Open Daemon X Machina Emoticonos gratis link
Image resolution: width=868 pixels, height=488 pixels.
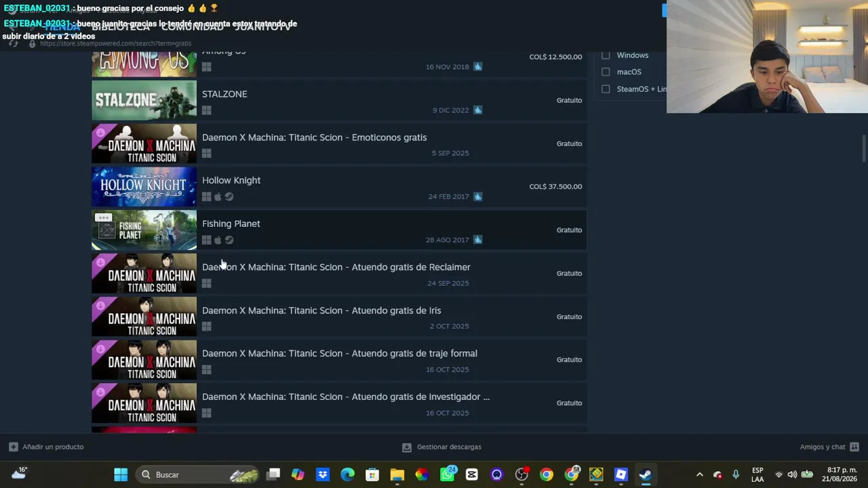(x=315, y=138)
